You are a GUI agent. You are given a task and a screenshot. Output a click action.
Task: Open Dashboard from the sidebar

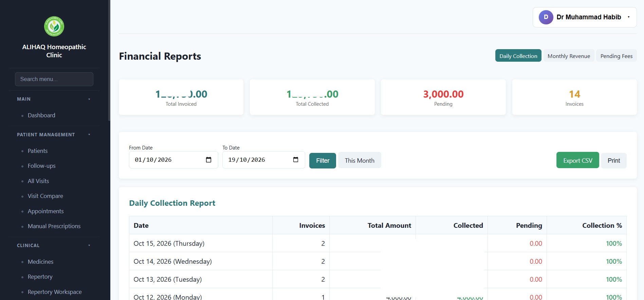41,115
